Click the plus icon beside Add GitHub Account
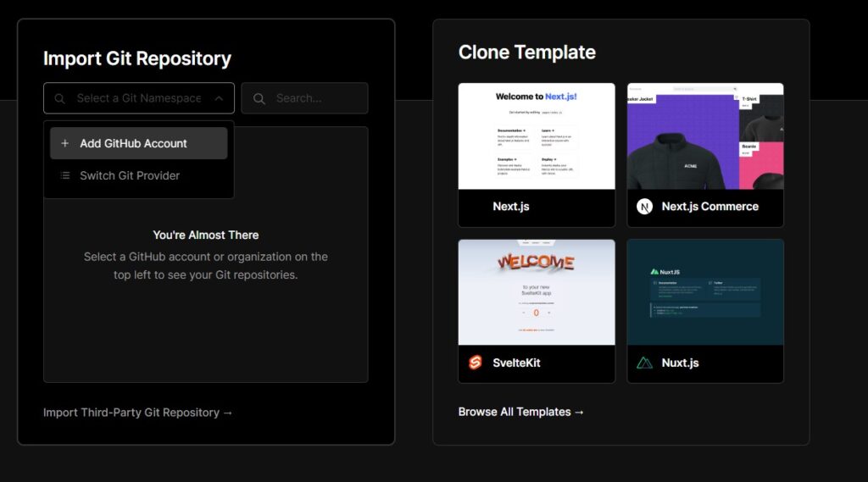This screenshot has width=868, height=482. click(x=65, y=144)
